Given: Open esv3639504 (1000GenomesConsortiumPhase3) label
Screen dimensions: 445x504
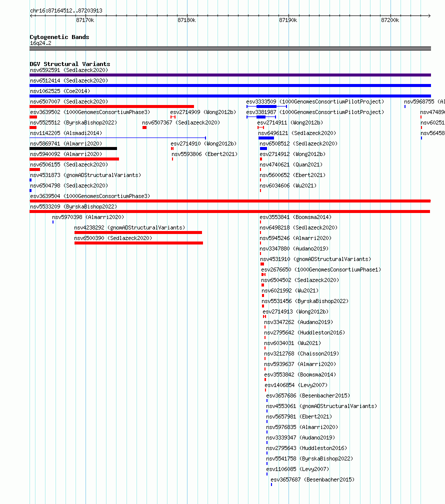Looking at the screenshot, I should [x=90, y=196].
